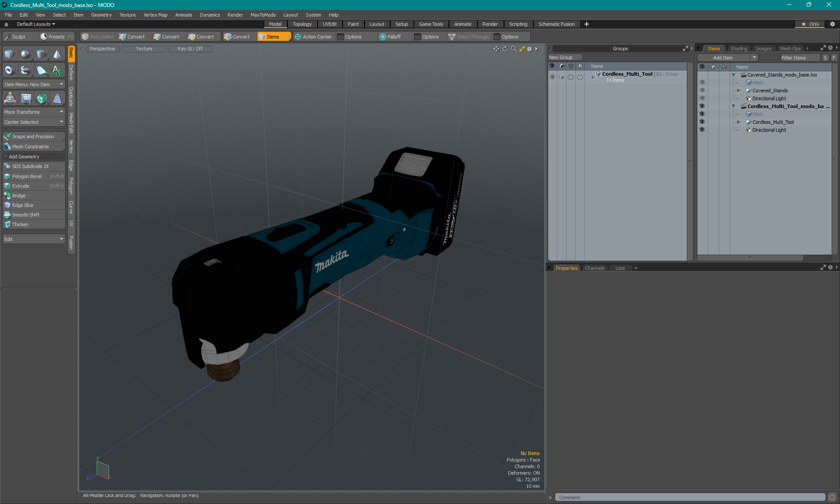Click the viewport pan icon
This screenshot has width=840, height=504.
click(496, 49)
